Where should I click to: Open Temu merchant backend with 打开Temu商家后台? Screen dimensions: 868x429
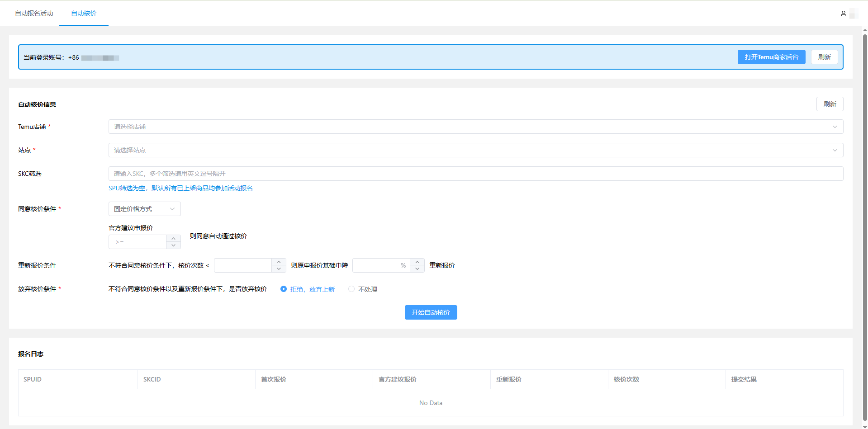click(x=771, y=57)
